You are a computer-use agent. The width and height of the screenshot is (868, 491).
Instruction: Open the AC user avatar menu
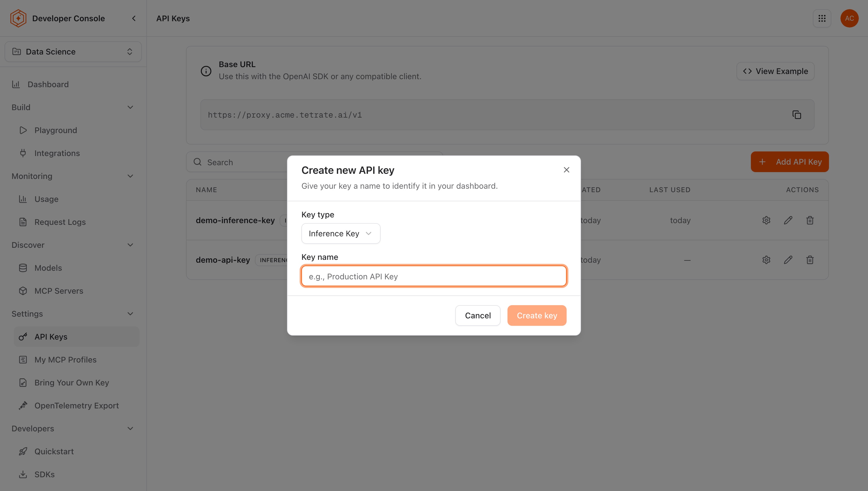coord(849,18)
